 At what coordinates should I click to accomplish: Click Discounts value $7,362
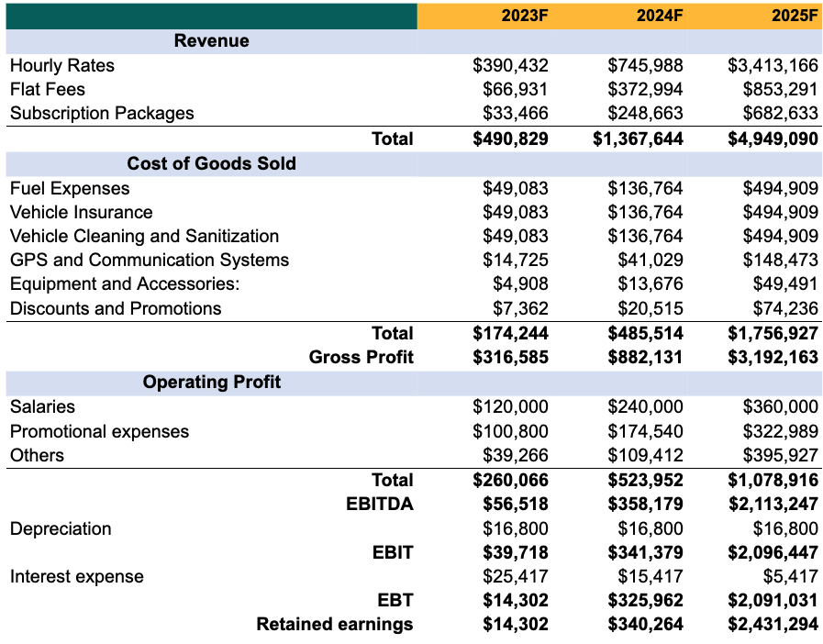[x=520, y=308]
